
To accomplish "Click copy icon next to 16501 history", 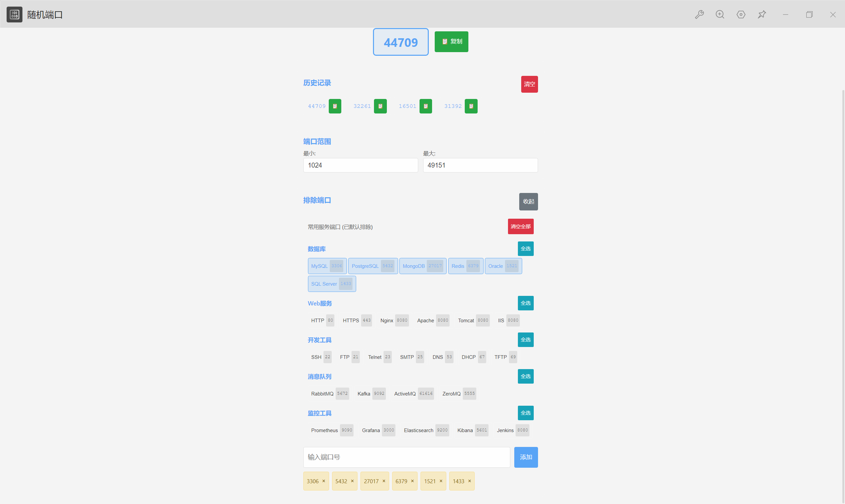I will [425, 106].
